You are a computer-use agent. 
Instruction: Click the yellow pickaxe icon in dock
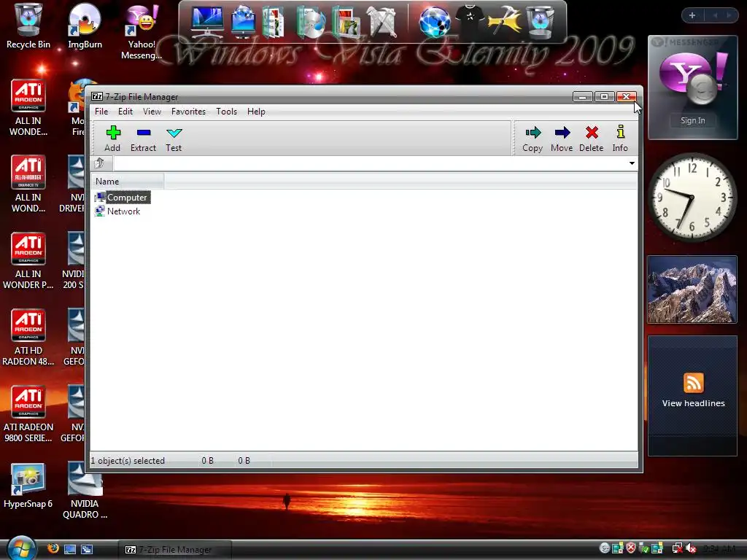[x=505, y=21]
